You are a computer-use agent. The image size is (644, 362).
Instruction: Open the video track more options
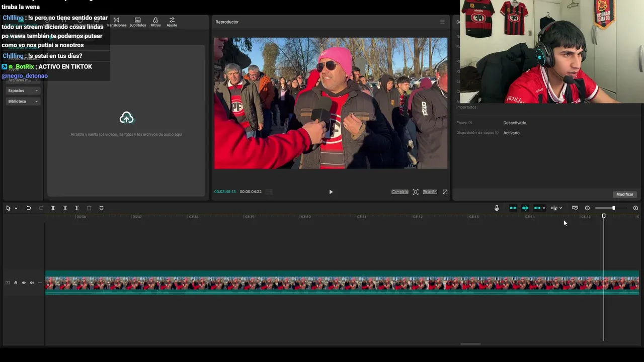[x=40, y=283]
